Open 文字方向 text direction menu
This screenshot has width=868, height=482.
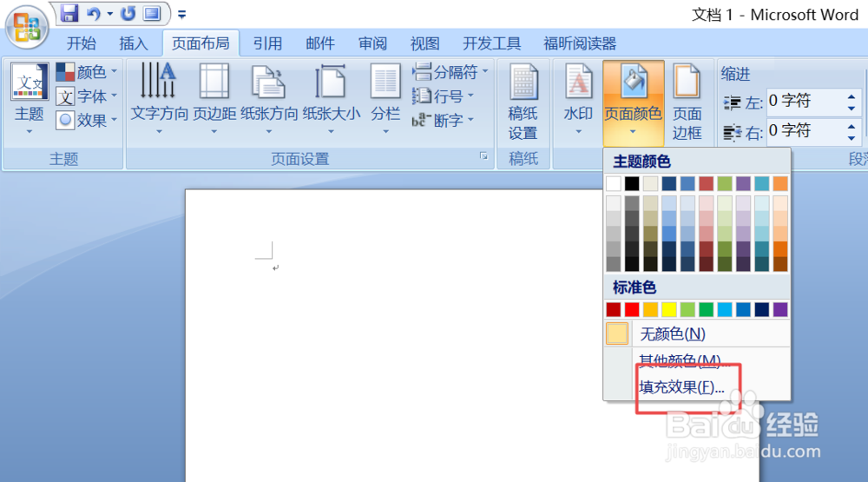pos(159,99)
